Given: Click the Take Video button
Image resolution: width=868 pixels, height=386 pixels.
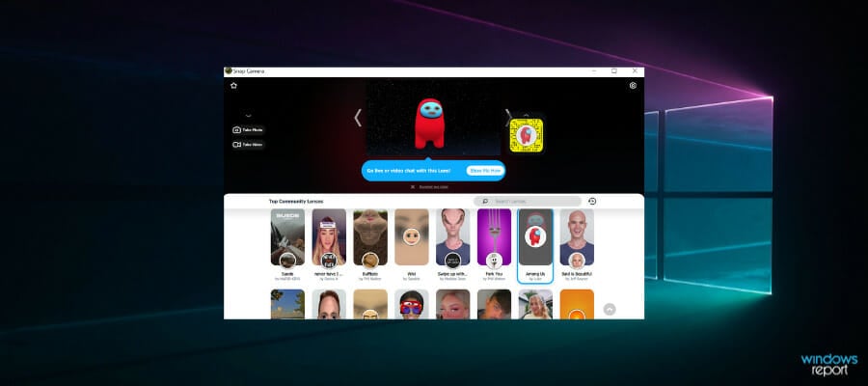Looking at the screenshot, I should pyautogui.click(x=248, y=145).
